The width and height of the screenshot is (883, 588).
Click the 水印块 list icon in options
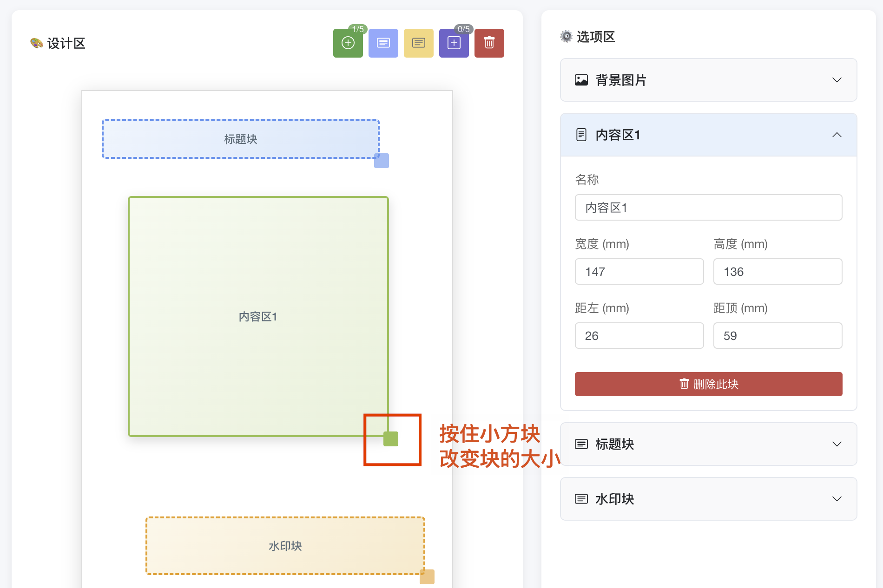coord(581,499)
